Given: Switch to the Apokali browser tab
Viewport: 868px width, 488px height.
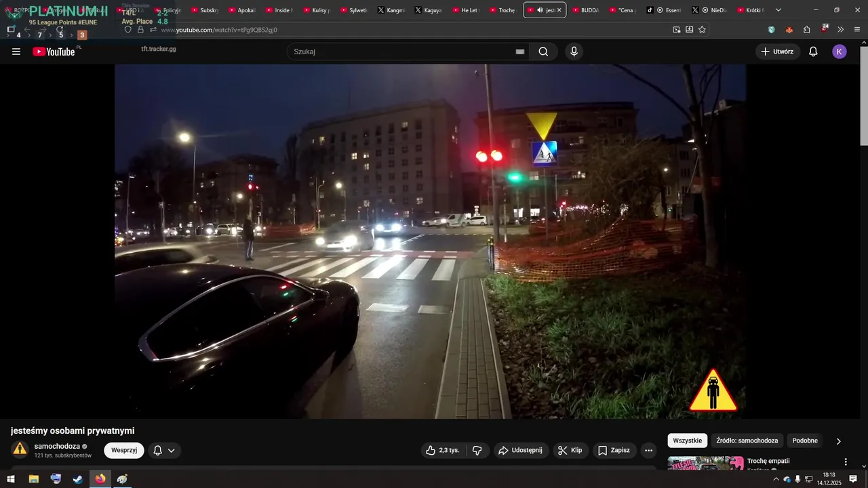Looking at the screenshot, I should point(241,10).
